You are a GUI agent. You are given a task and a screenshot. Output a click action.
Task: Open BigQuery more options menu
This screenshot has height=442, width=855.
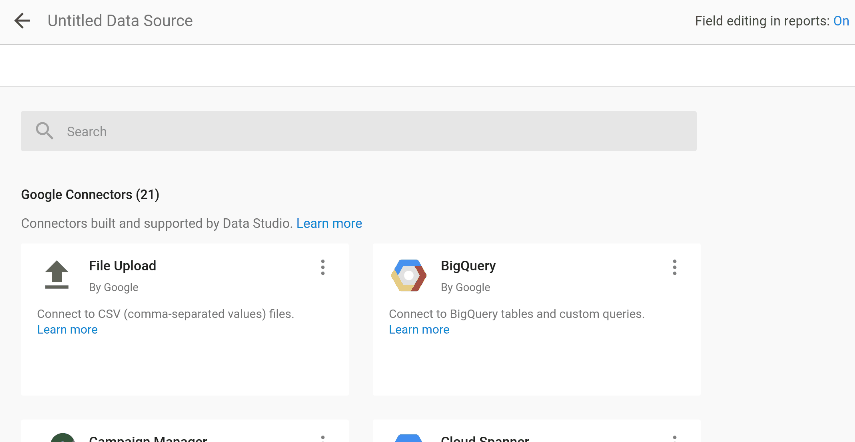(674, 267)
